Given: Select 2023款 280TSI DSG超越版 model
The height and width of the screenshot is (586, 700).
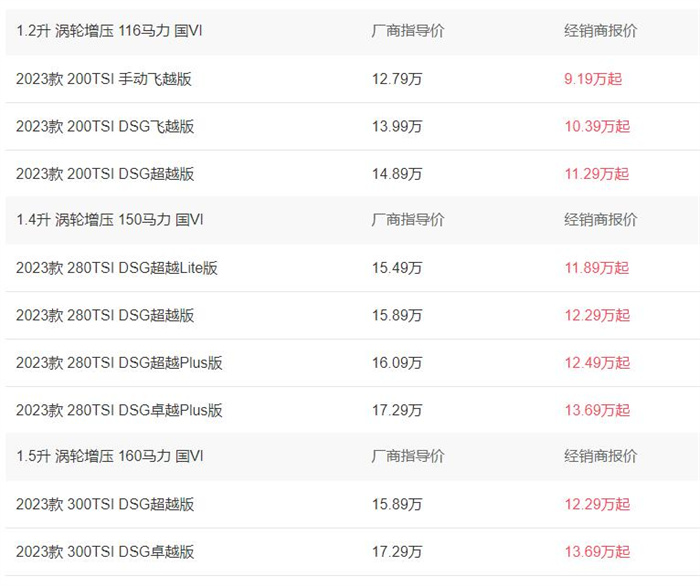Looking at the screenshot, I should 105,315.
